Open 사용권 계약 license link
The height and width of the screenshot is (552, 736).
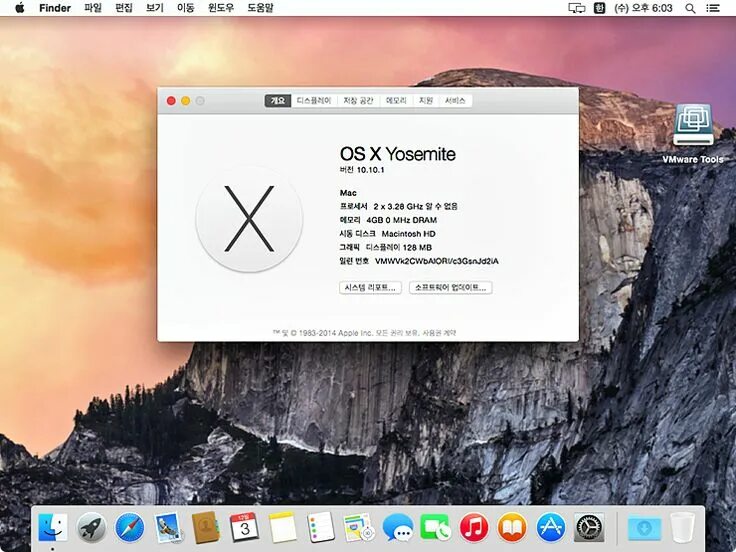point(439,333)
